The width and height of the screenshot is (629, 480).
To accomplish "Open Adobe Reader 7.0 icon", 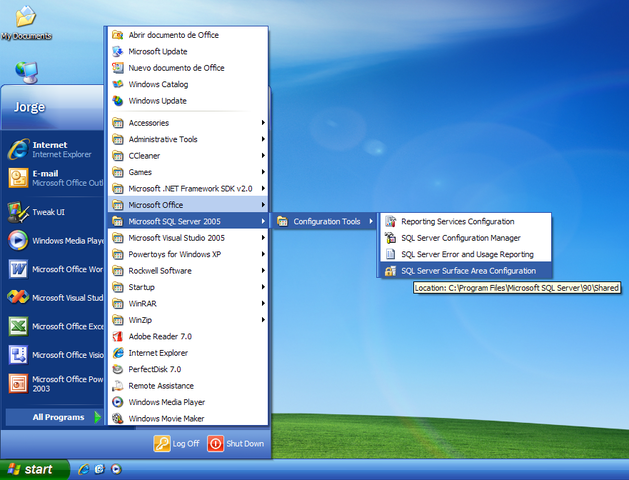I will tap(118, 336).
